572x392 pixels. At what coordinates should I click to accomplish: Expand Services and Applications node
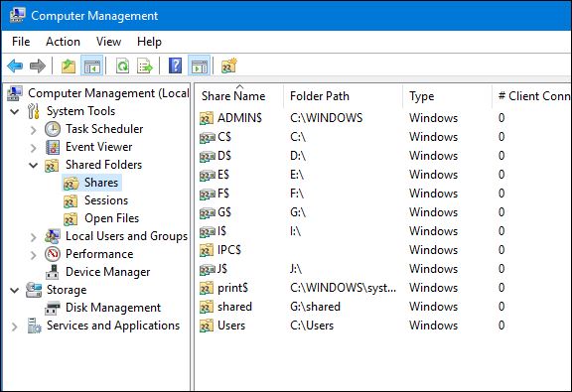15,326
